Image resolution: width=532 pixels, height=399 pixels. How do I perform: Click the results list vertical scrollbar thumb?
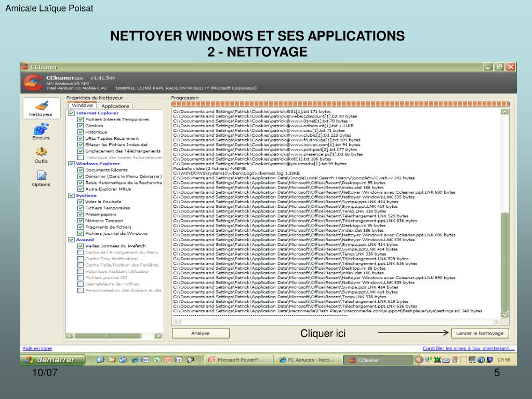point(504,262)
